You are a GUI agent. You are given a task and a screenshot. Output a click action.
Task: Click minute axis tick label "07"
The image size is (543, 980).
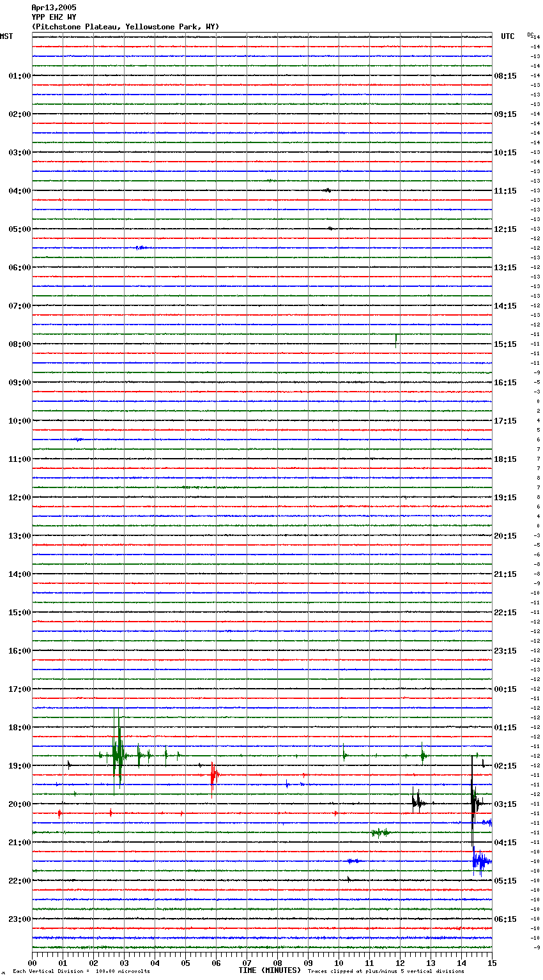(x=247, y=963)
